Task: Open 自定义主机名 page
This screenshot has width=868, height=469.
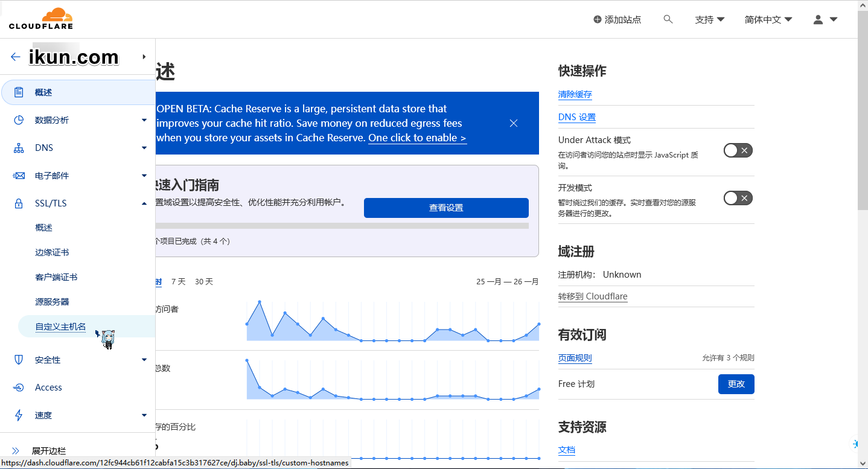Action: 60,327
